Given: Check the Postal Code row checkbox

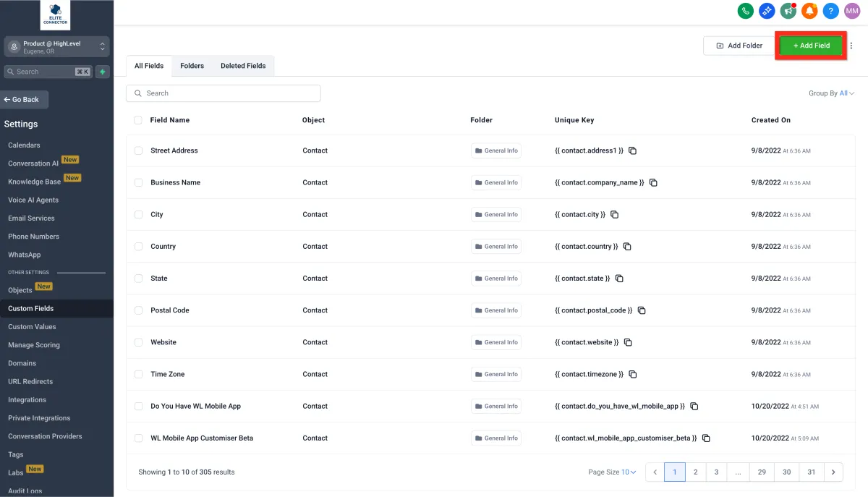Looking at the screenshot, I should [x=138, y=310].
